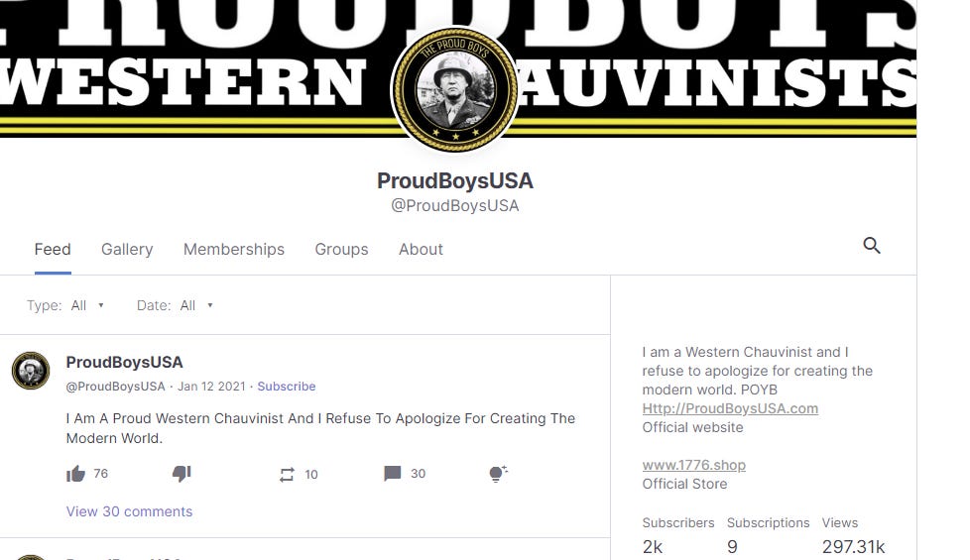Image resolution: width=970 pixels, height=560 pixels.
Task: Click the ProudBoysUSA post author name
Action: (x=124, y=362)
